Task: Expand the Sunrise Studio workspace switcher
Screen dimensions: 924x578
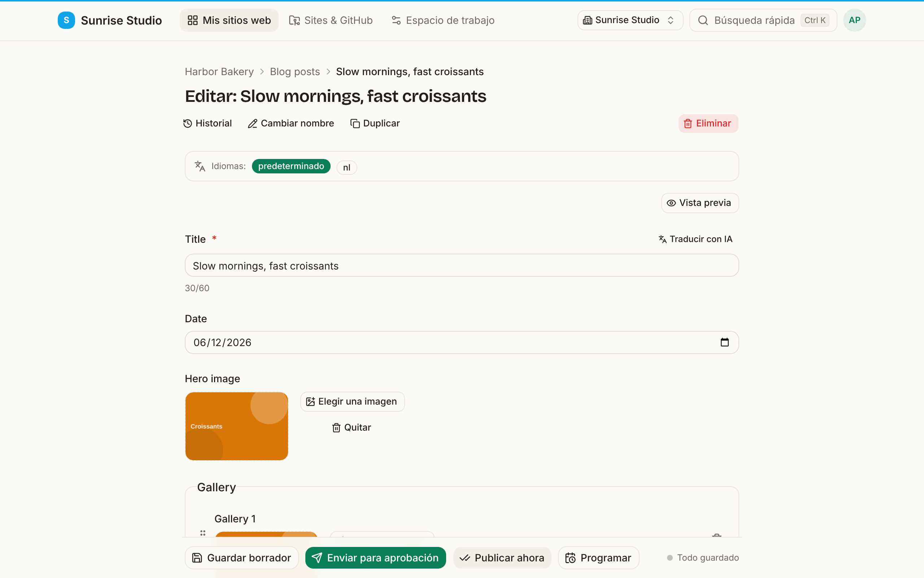Action: 630,20
